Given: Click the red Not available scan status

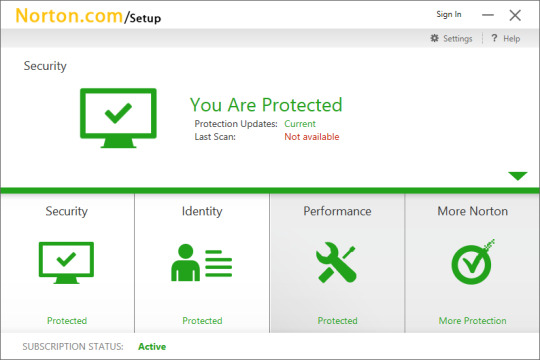Looking at the screenshot, I should click(312, 137).
